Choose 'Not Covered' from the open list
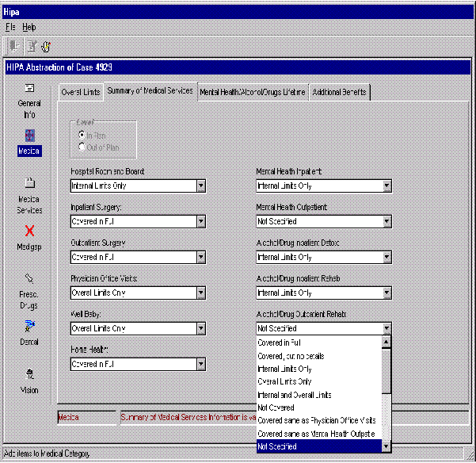This screenshot has height=463, width=476. pyautogui.click(x=276, y=408)
